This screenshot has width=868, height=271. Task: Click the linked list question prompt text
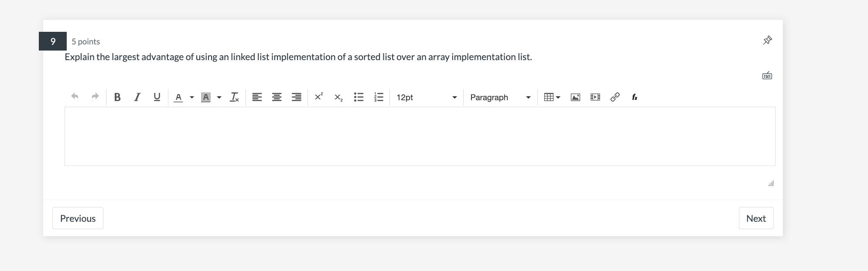(x=298, y=57)
